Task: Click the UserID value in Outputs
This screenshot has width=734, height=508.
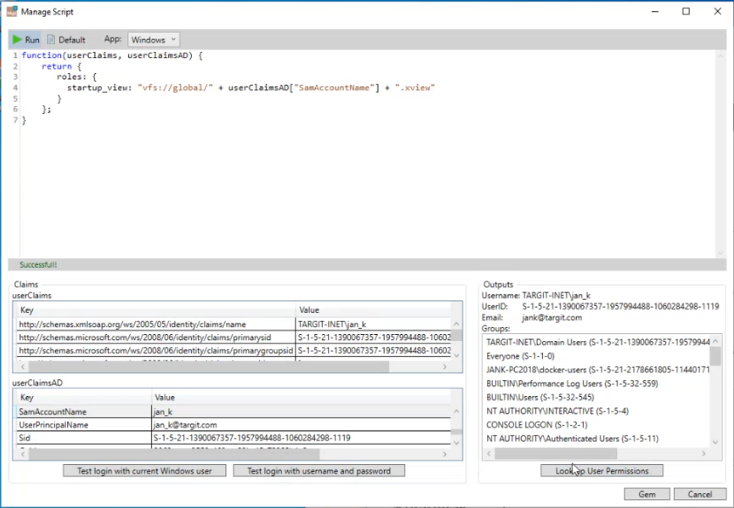Action: tap(620, 306)
